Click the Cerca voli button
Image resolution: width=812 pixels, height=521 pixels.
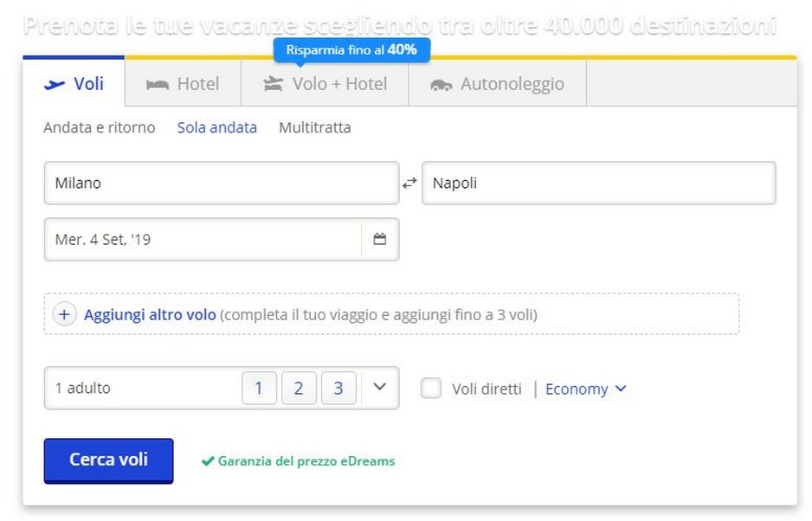click(x=109, y=460)
